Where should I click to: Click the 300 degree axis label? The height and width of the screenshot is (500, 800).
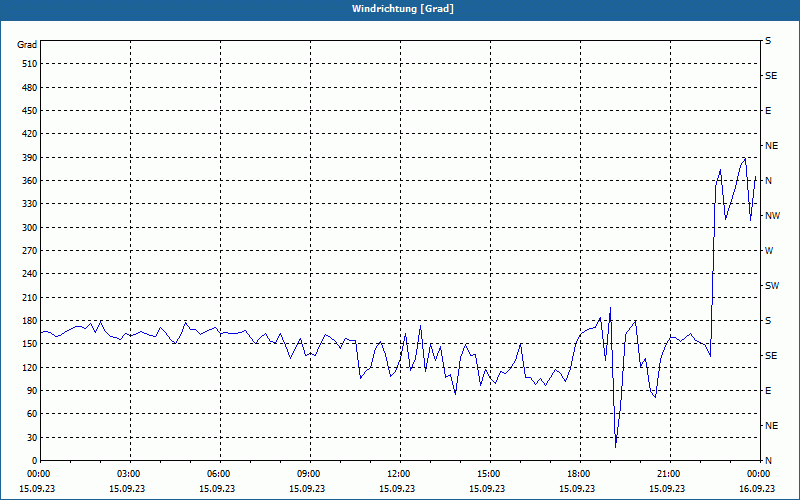30,228
